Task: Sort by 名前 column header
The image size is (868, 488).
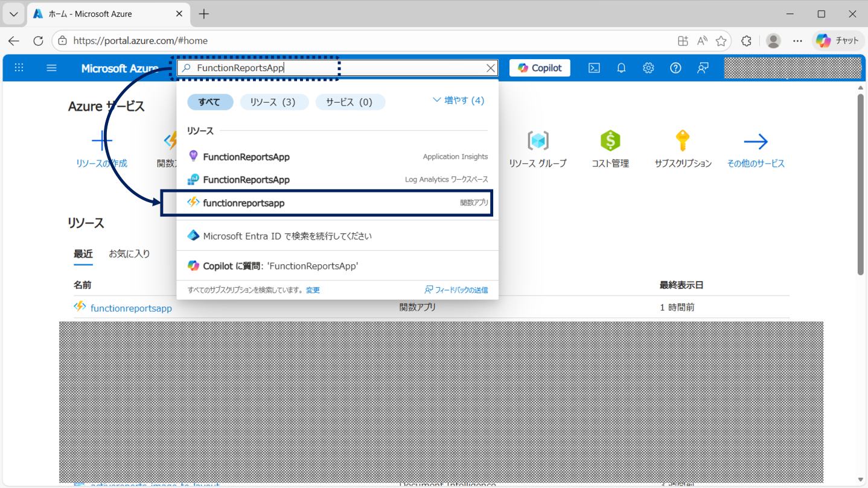Action: point(83,285)
